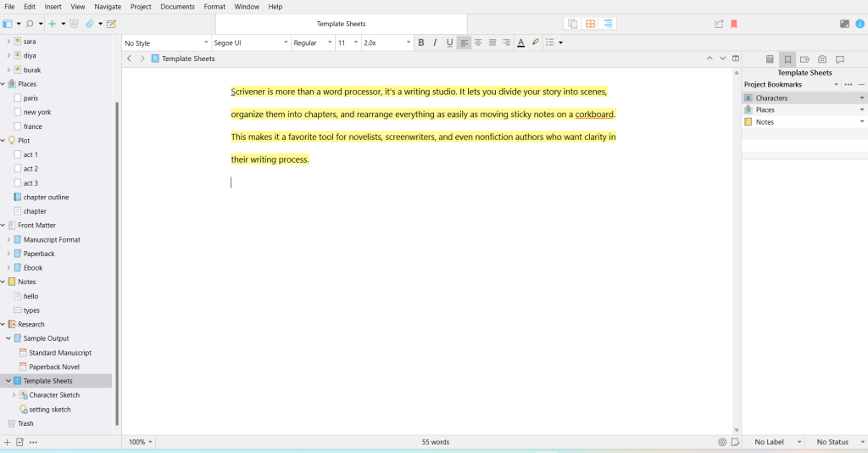Click the Quick Reference pencil icon

(111, 24)
